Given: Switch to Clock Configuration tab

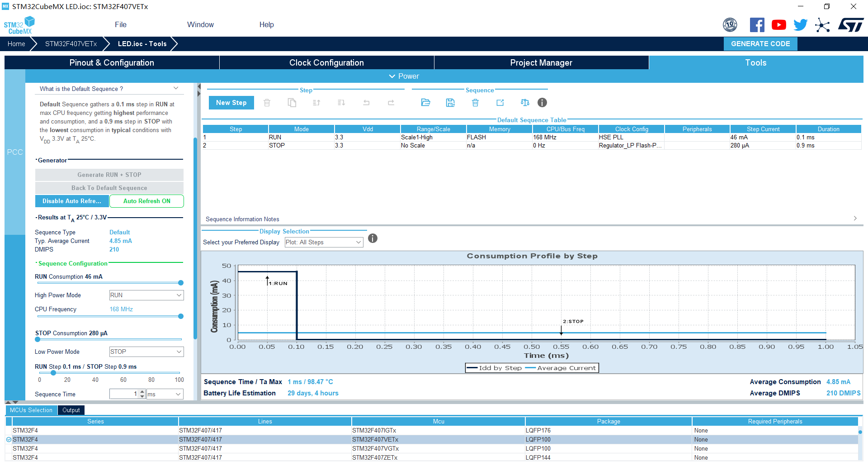Looking at the screenshot, I should click(x=326, y=63).
